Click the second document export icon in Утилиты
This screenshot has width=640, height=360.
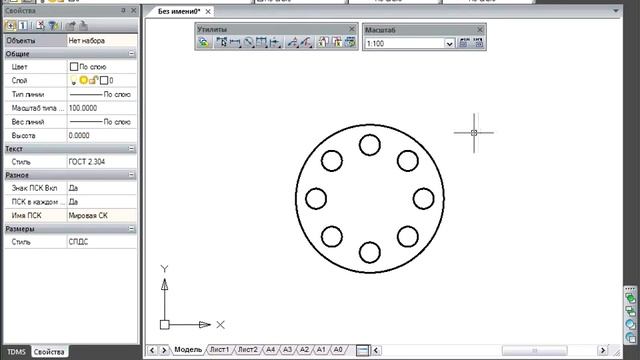337,42
